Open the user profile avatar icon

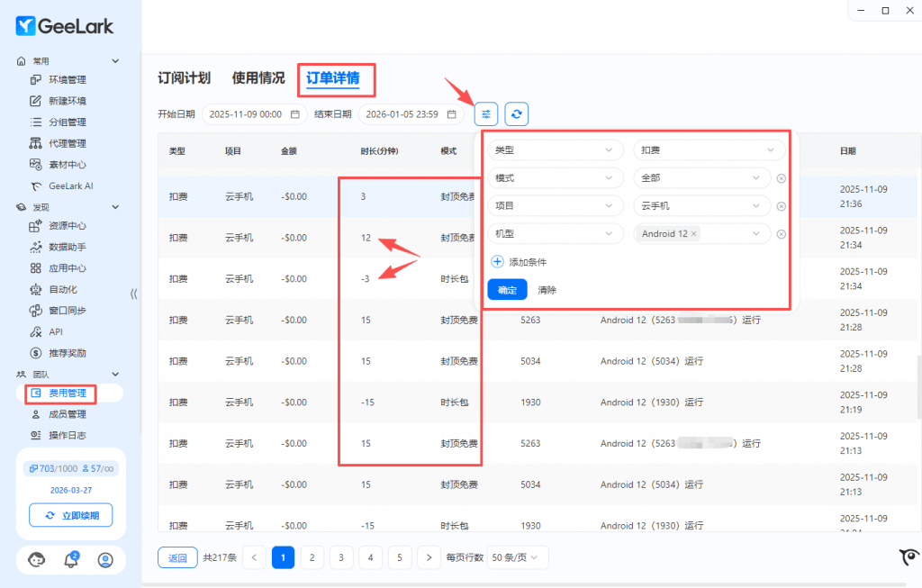tap(105, 560)
